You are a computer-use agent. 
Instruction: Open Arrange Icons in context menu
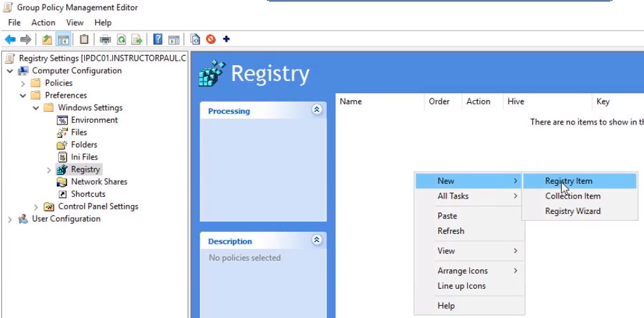[468, 271]
